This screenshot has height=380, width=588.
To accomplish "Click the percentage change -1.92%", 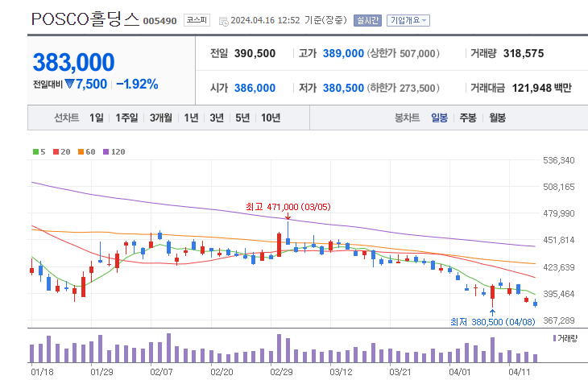I will [137, 85].
